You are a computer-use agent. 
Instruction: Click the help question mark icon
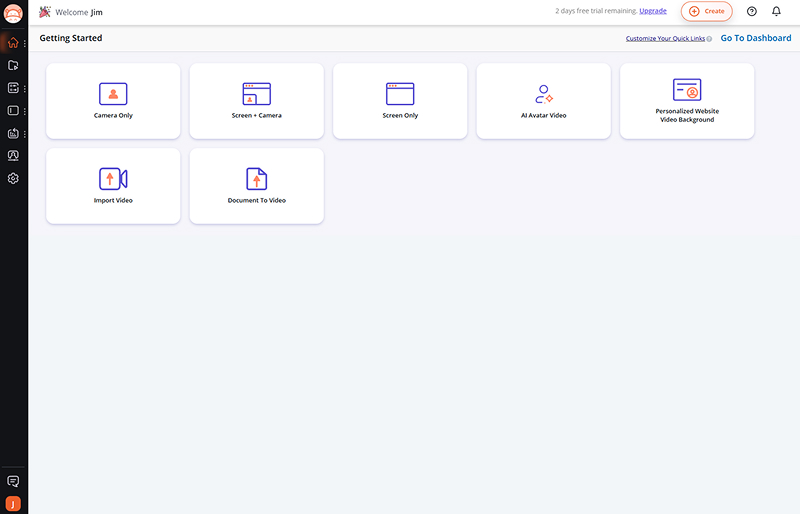click(752, 11)
